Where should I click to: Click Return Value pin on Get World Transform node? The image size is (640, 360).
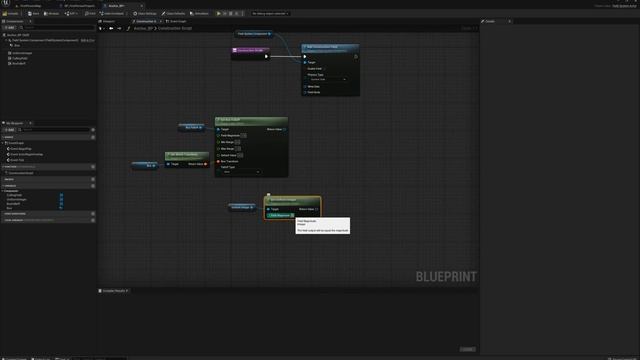pos(205,164)
